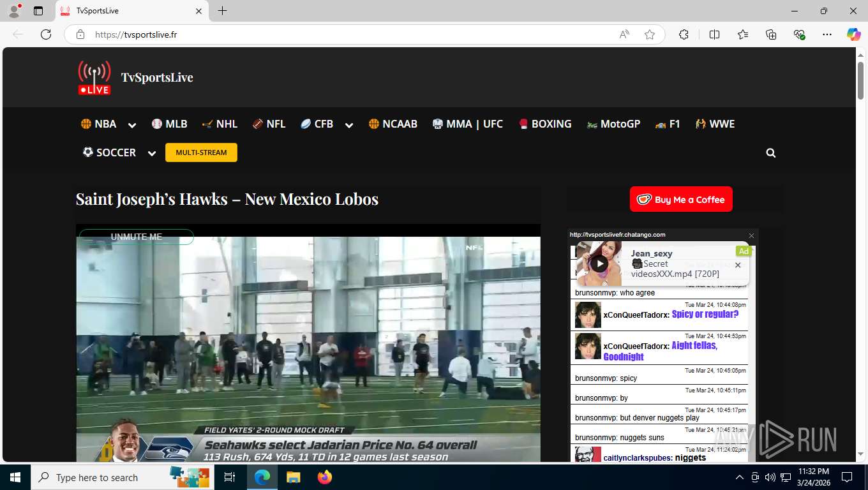Image resolution: width=868 pixels, height=490 pixels.
Task: Open Tab actions menu icon
Action: point(38,11)
